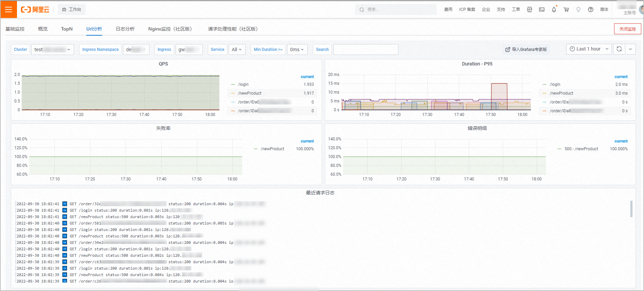Click the top search box

(x=396, y=9)
